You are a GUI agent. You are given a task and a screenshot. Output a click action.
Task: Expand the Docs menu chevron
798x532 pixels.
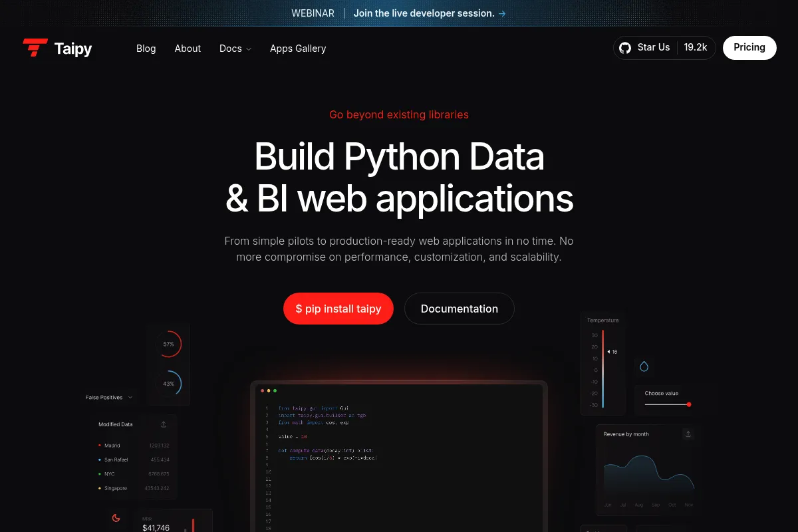point(249,49)
